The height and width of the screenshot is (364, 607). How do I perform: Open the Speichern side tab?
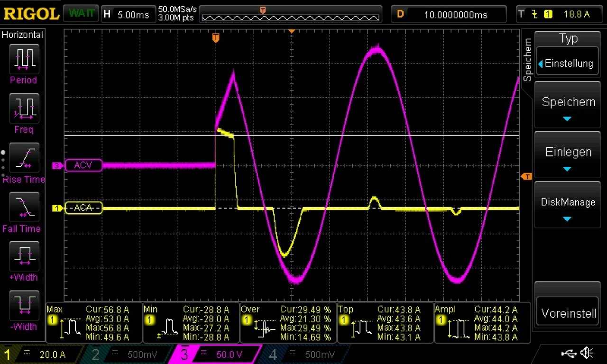point(528,60)
